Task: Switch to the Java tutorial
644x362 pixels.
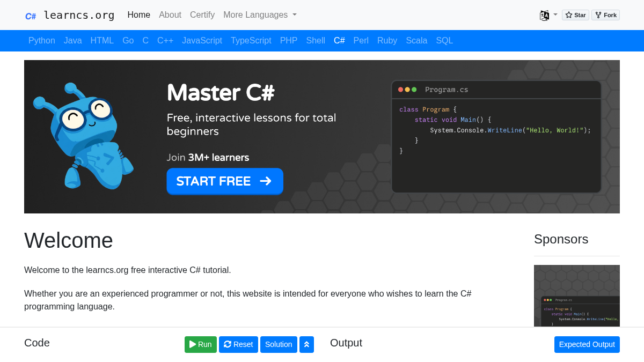Action: [73, 41]
